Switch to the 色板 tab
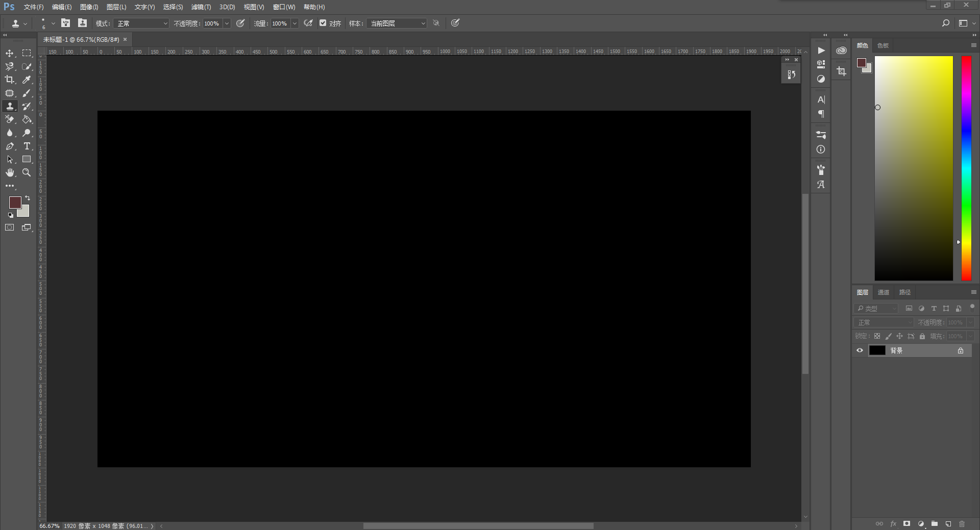The height and width of the screenshot is (530, 980). (883, 45)
